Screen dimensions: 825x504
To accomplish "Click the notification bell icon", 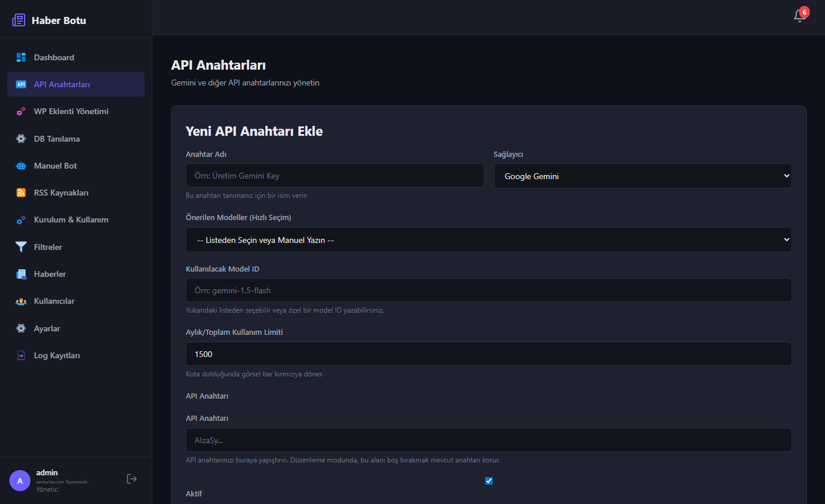I will pos(800,16).
